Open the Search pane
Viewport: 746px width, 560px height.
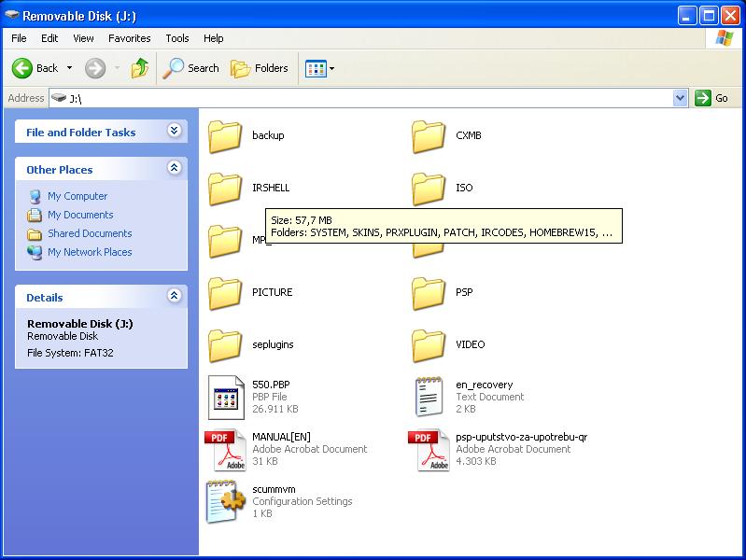[x=190, y=68]
